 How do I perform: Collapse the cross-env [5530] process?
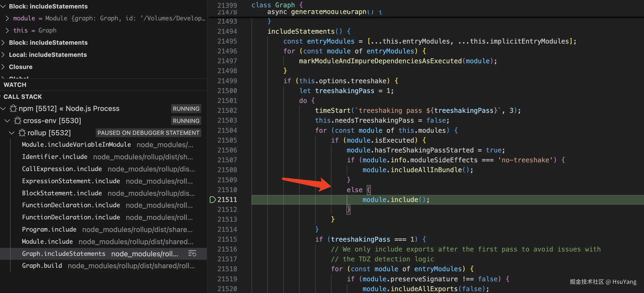[x=7, y=121]
